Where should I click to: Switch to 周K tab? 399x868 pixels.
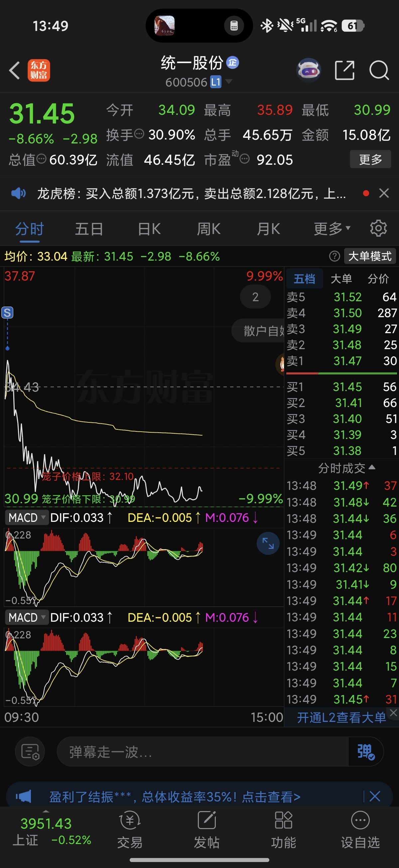click(x=209, y=229)
